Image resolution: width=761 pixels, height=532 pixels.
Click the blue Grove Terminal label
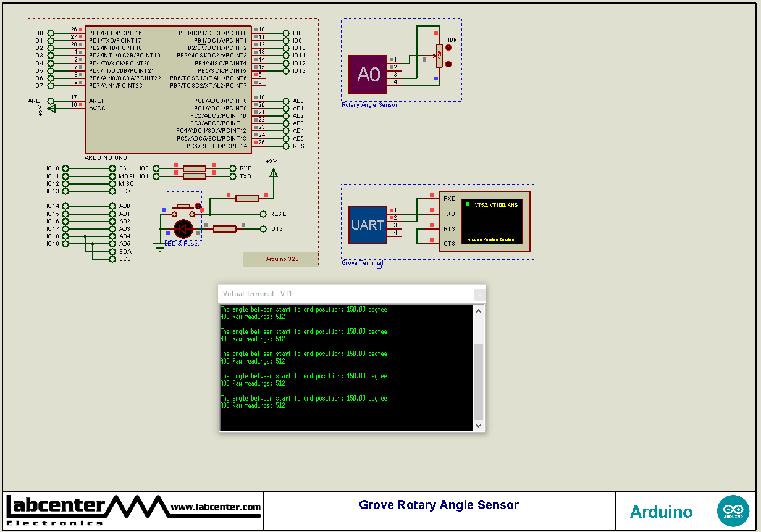coord(362,262)
